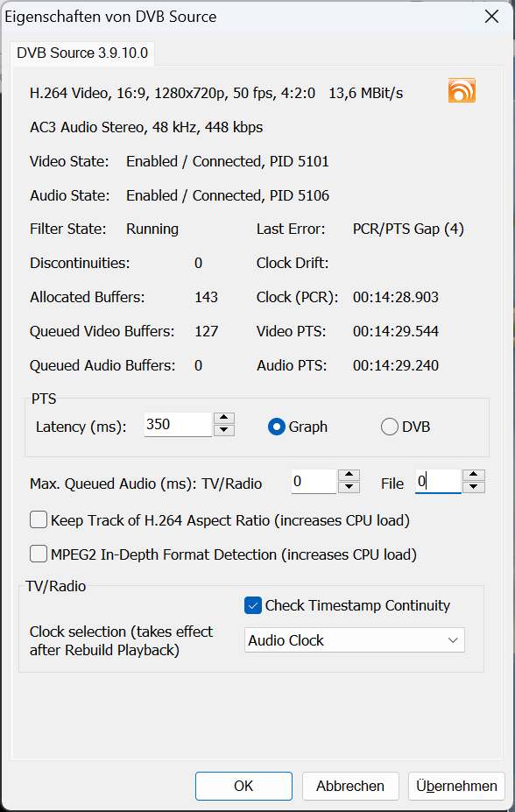Decrease TV/Radio max queued audio value
This screenshot has height=812, width=515.
(349, 487)
